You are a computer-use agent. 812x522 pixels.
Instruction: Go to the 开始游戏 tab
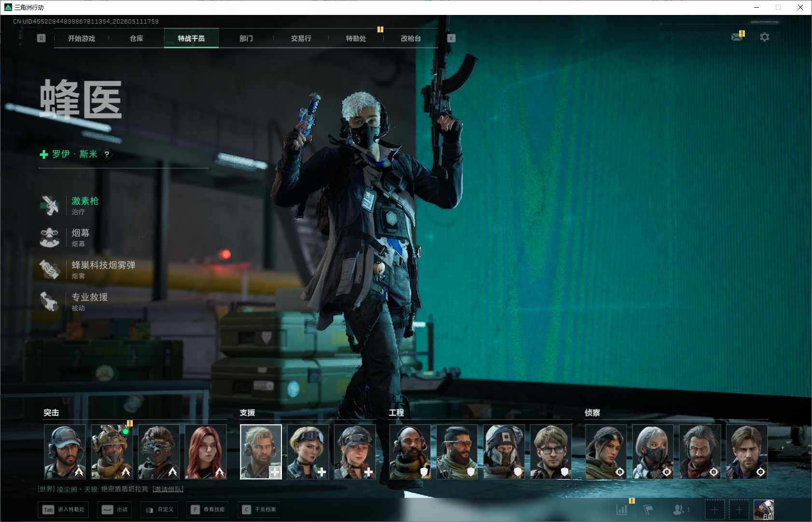(x=82, y=38)
